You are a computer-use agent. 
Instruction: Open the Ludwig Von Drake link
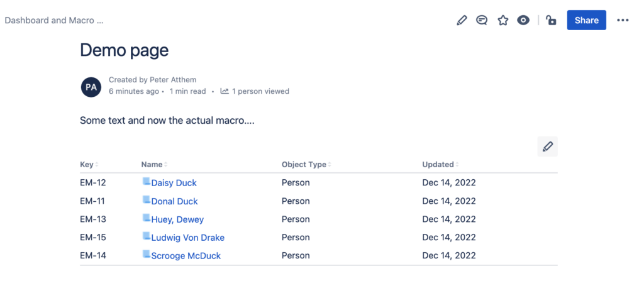pyautogui.click(x=187, y=238)
